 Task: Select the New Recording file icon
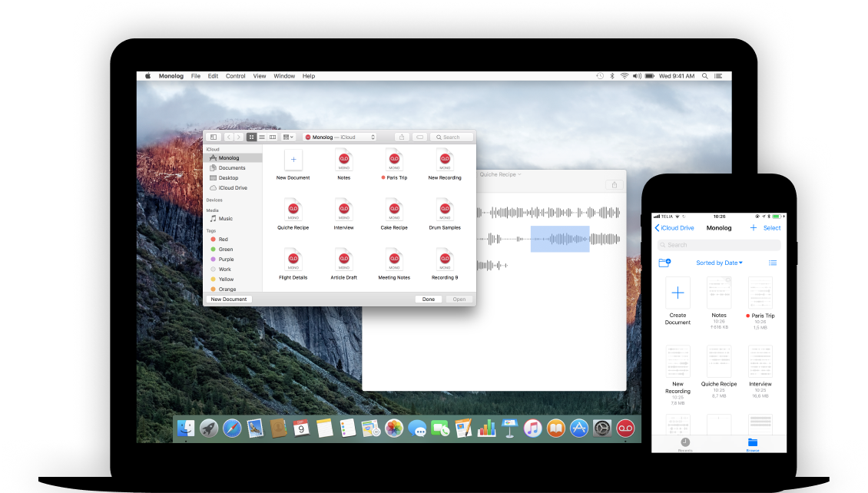(x=445, y=160)
